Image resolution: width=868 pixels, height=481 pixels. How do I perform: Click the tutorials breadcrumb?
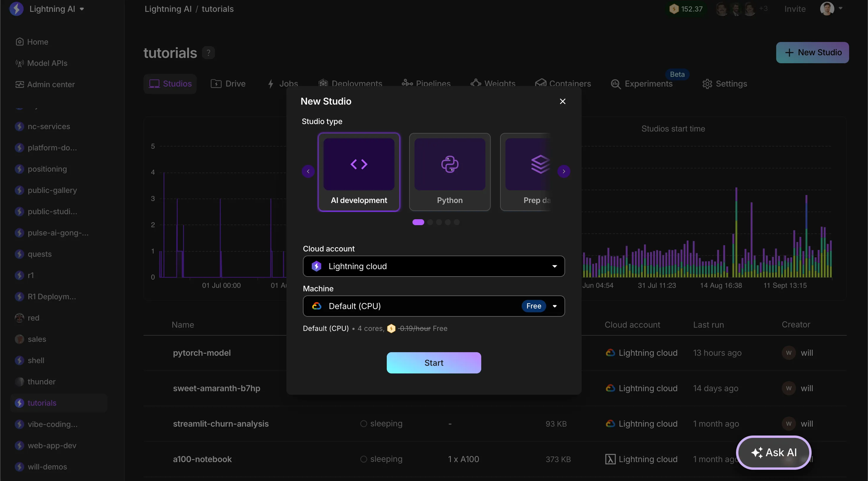coord(217,9)
